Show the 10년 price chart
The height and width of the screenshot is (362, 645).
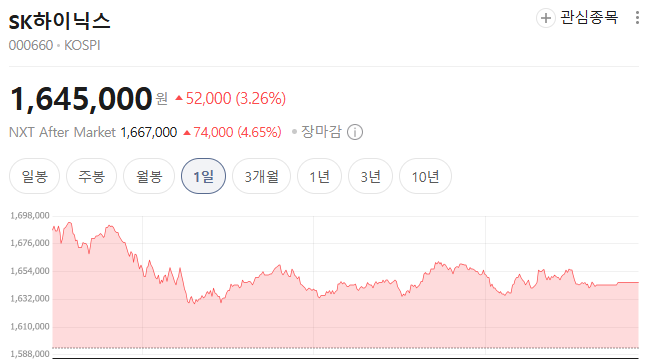[x=425, y=176]
